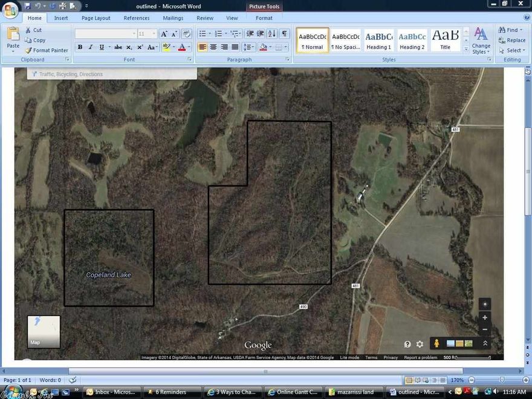Open the Google Maps settings gear
The height and width of the screenshot is (399, 532).
[420, 343]
